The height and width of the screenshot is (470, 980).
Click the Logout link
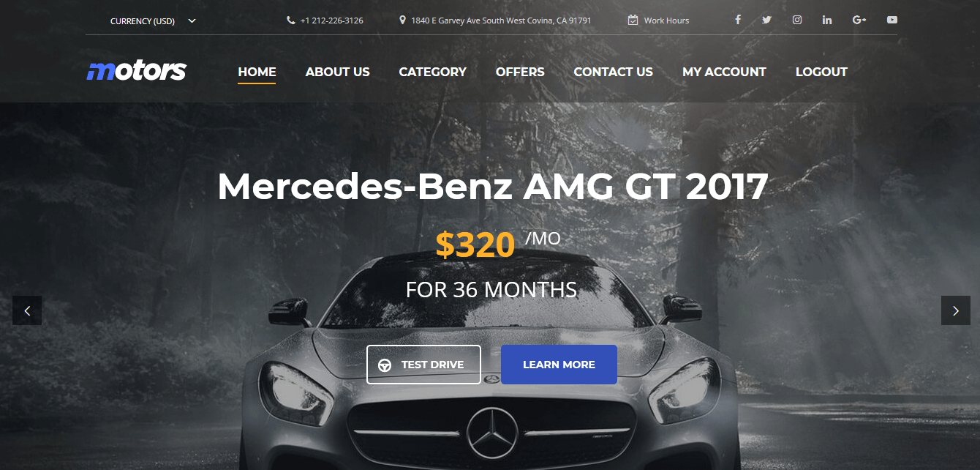[x=821, y=72]
